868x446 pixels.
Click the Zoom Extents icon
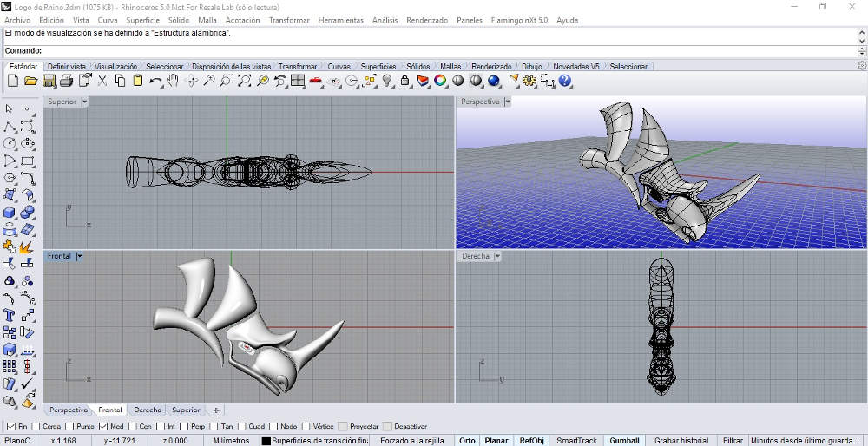244,81
